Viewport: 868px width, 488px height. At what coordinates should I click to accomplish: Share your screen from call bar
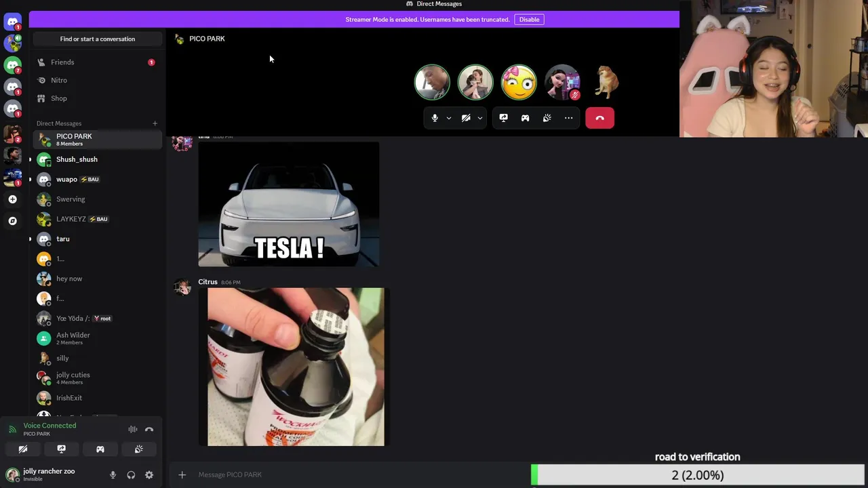503,118
